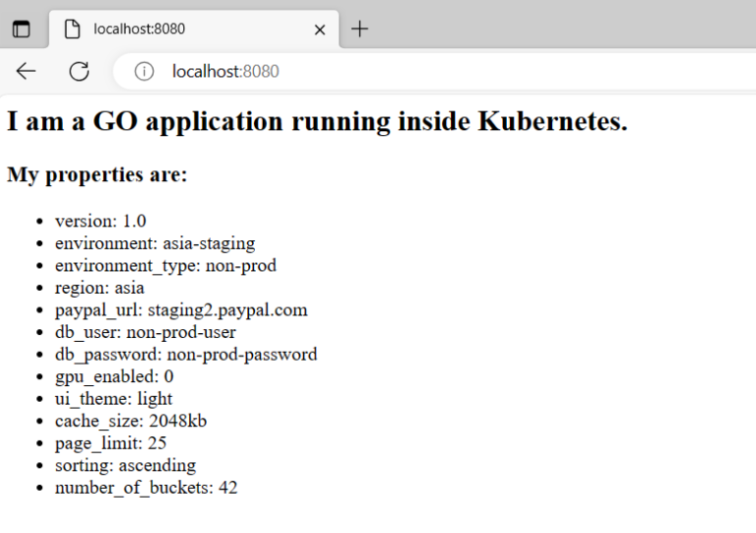This screenshot has height=533, width=756.
Task: Go back with the back arrow
Action: (x=26, y=71)
